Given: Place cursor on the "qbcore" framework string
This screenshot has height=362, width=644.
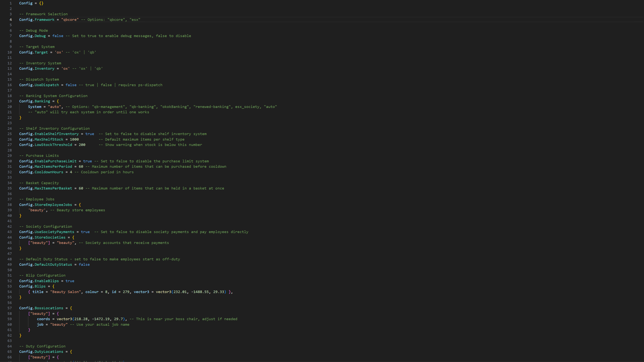Looking at the screenshot, I should pos(70,19).
